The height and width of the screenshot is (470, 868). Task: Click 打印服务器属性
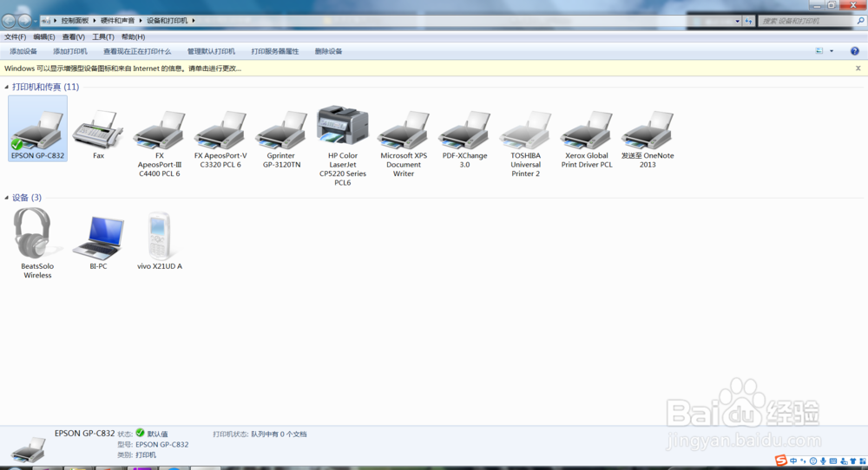pyautogui.click(x=275, y=51)
